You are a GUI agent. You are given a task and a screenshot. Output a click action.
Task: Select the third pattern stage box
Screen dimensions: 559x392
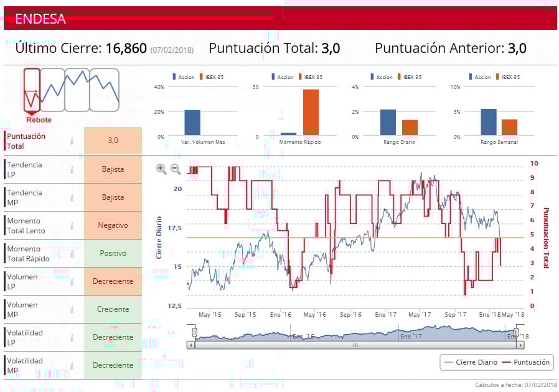tap(77, 90)
